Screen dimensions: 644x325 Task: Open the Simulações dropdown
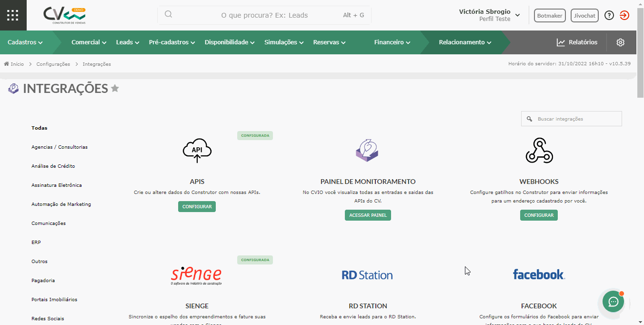tap(284, 42)
